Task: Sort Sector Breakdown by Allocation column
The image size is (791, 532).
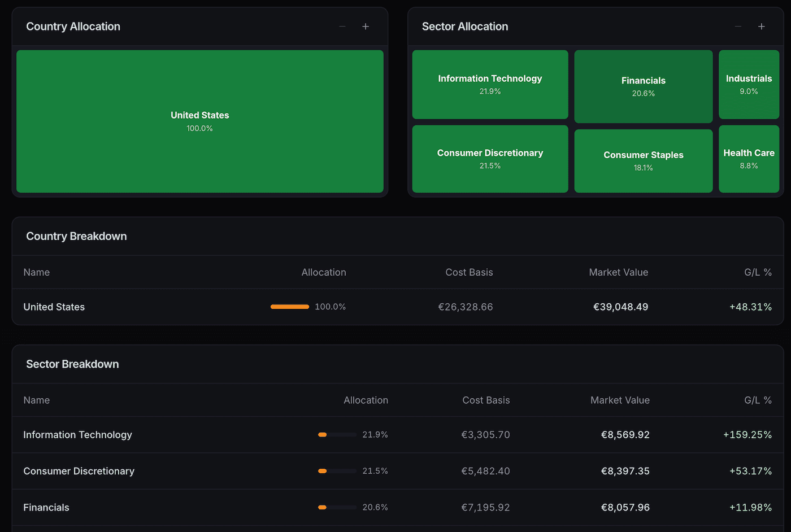Action: pos(366,400)
